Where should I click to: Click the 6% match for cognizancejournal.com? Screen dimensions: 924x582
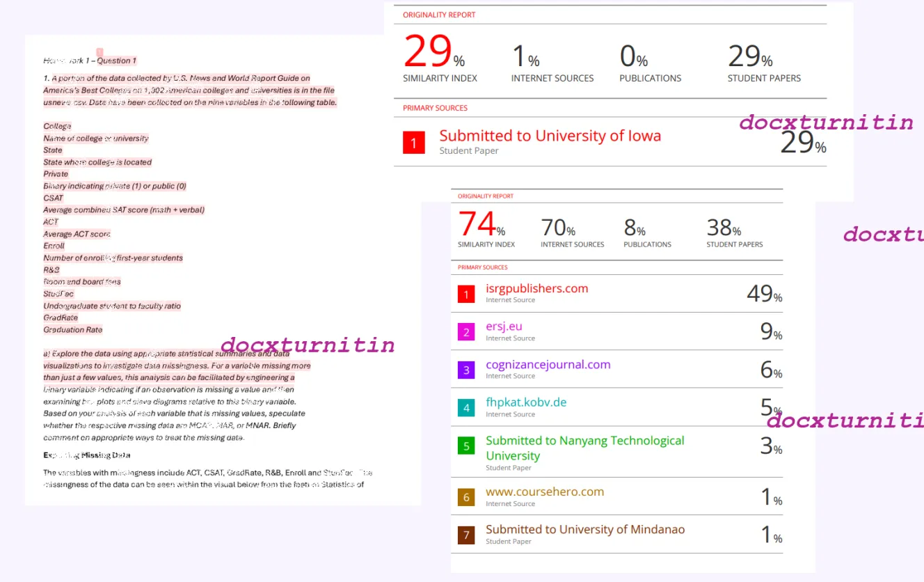coord(771,370)
